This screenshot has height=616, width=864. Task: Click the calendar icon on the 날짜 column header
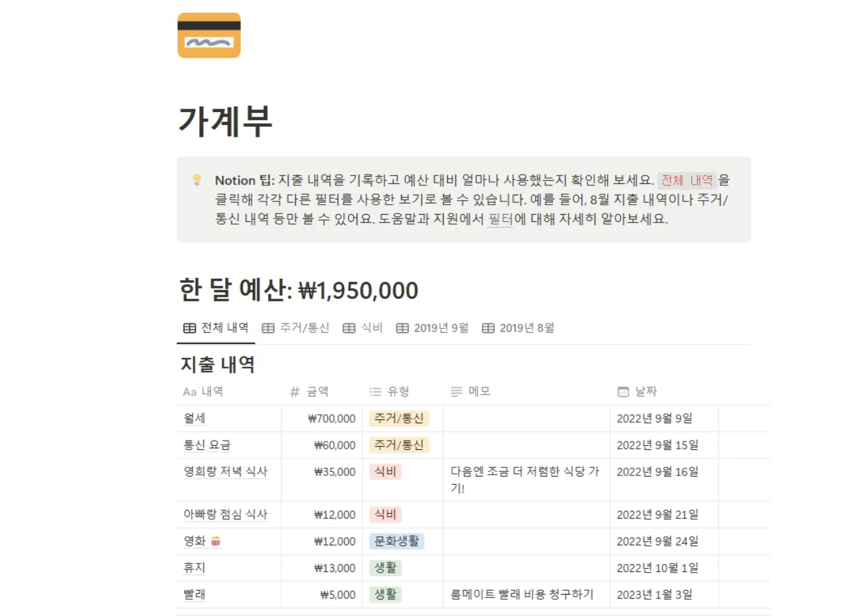(622, 391)
